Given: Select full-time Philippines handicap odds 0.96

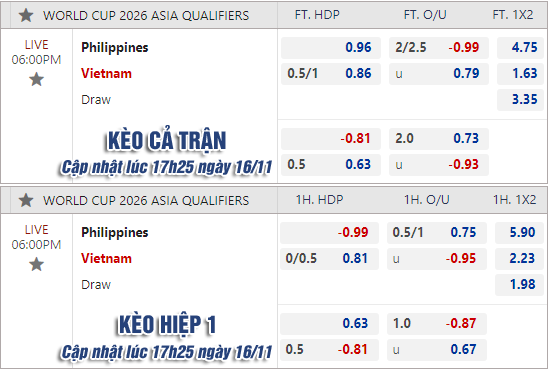Looking at the screenshot, I should [x=331, y=48].
